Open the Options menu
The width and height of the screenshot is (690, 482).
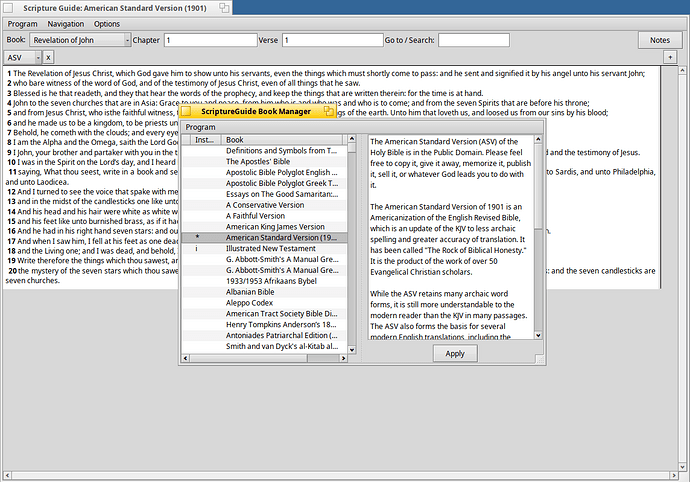(x=106, y=24)
